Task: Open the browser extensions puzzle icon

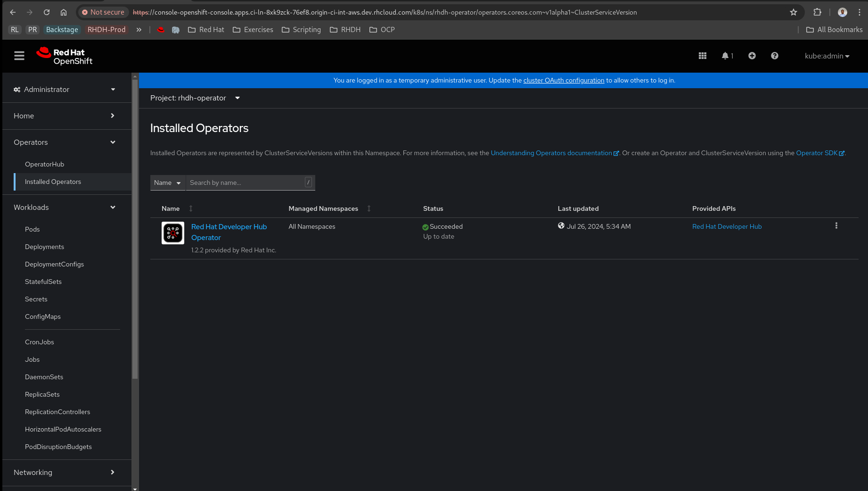Action: pos(818,12)
